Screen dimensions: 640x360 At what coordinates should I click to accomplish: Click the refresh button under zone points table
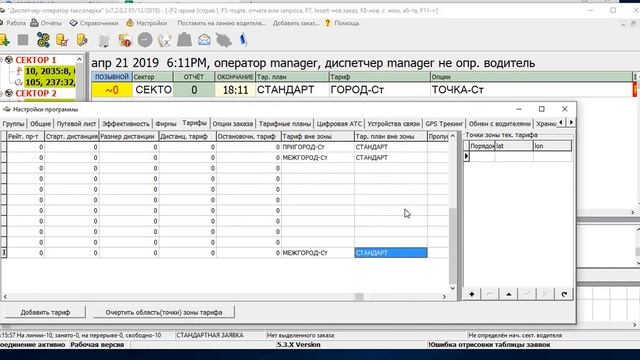[564, 294]
